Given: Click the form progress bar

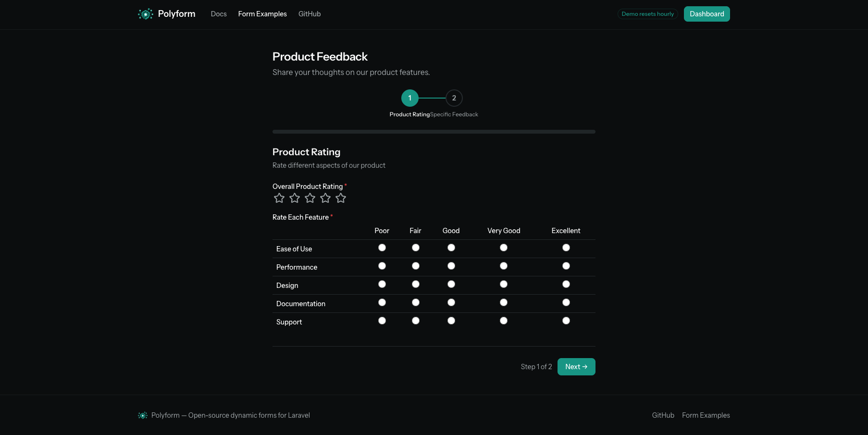Looking at the screenshot, I should [x=434, y=131].
